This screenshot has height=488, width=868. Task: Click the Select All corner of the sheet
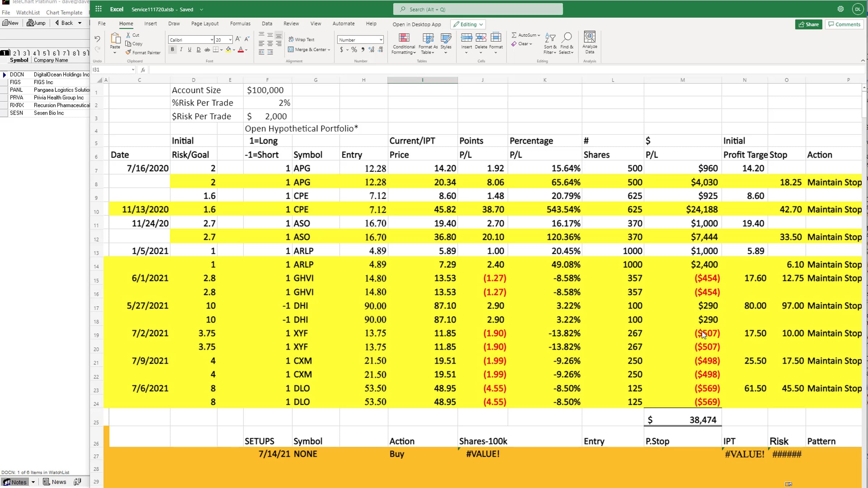(x=99, y=80)
